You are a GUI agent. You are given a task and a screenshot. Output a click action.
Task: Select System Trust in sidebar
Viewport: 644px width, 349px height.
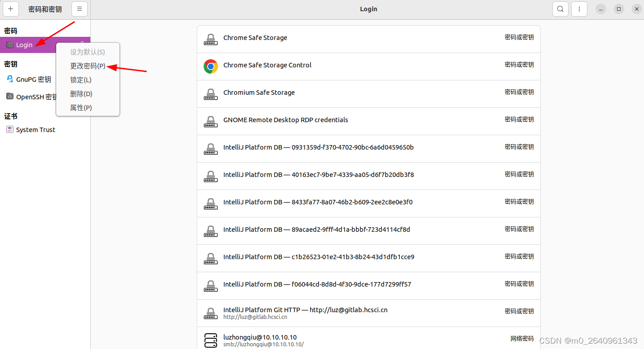tap(45, 130)
